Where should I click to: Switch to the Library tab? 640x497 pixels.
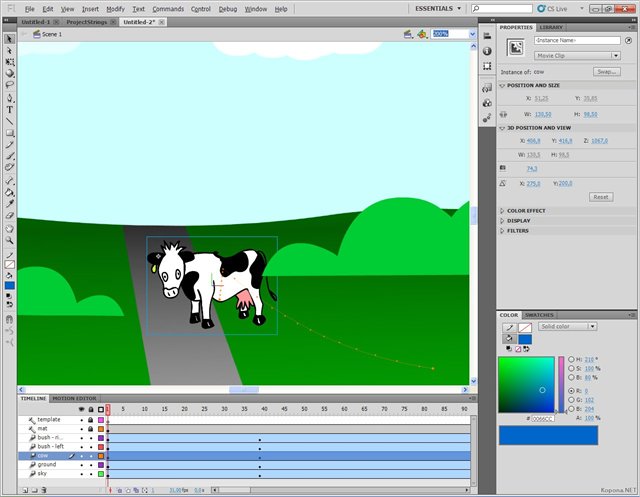click(x=551, y=27)
